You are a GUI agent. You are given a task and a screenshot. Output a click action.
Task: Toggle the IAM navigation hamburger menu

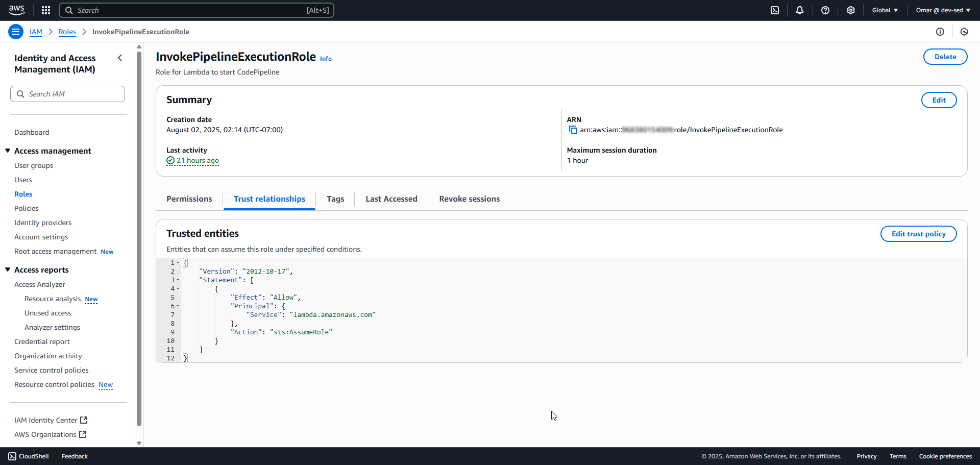(x=16, y=32)
